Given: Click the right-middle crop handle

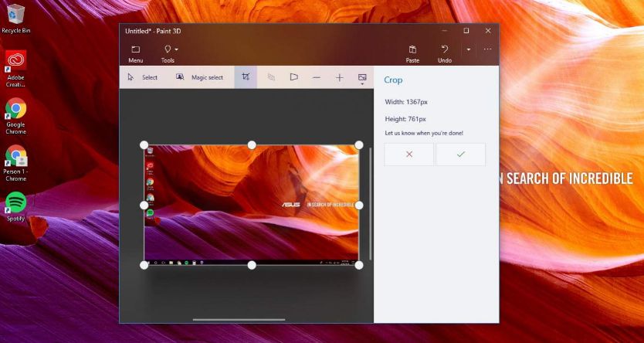Looking at the screenshot, I should (x=359, y=205).
